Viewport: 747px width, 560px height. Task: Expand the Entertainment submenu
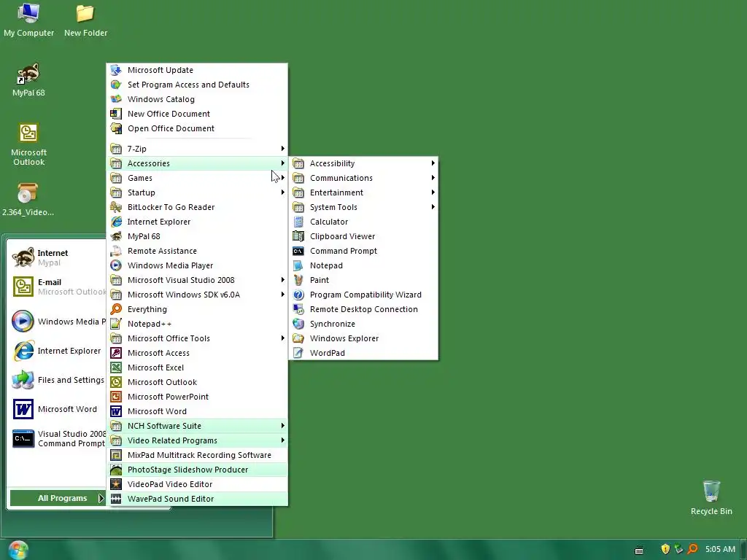pos(363,192)
